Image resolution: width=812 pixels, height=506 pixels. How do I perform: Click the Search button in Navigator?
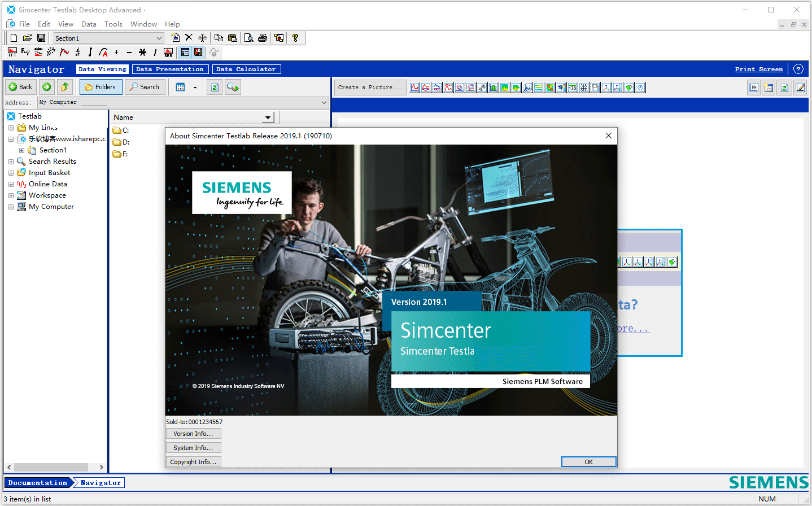point(145,87)
